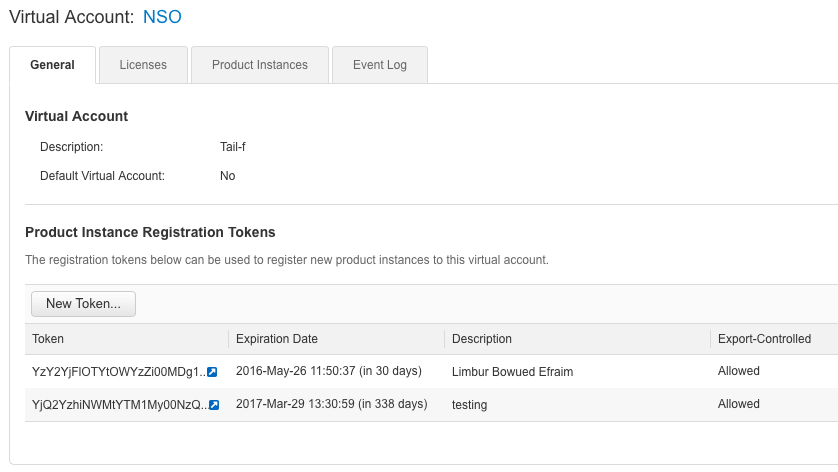Image resolution: width=838 pixels, height=472 pixels.
Task: Go to the Event Log tab
Action: tap(380, 65)
